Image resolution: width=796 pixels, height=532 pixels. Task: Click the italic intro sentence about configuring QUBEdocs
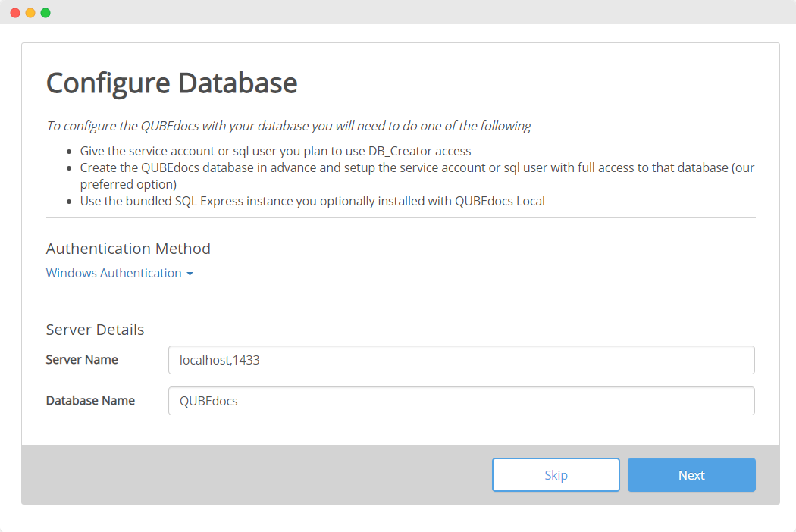click(288, 126)
